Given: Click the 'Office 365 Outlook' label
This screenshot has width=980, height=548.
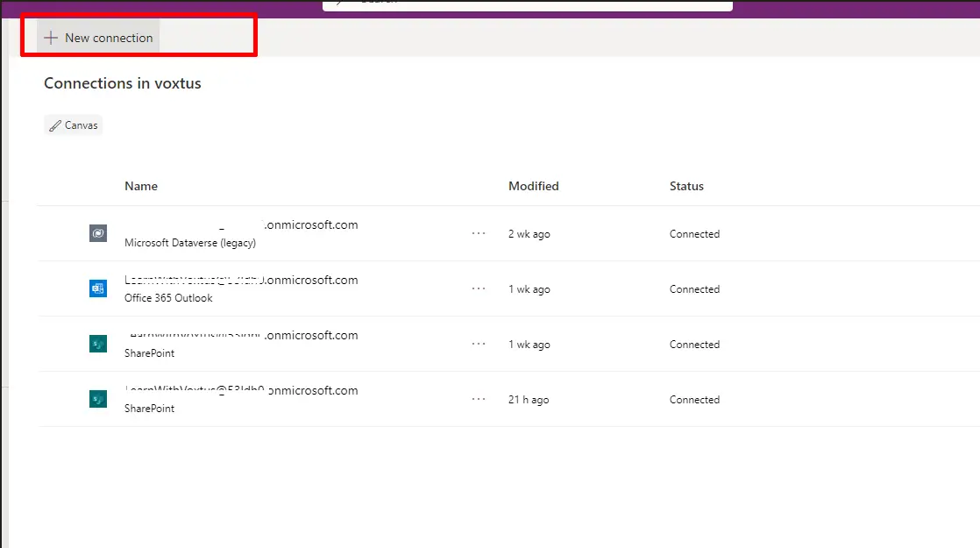Looking at the screenshot, I should (168, 298).
